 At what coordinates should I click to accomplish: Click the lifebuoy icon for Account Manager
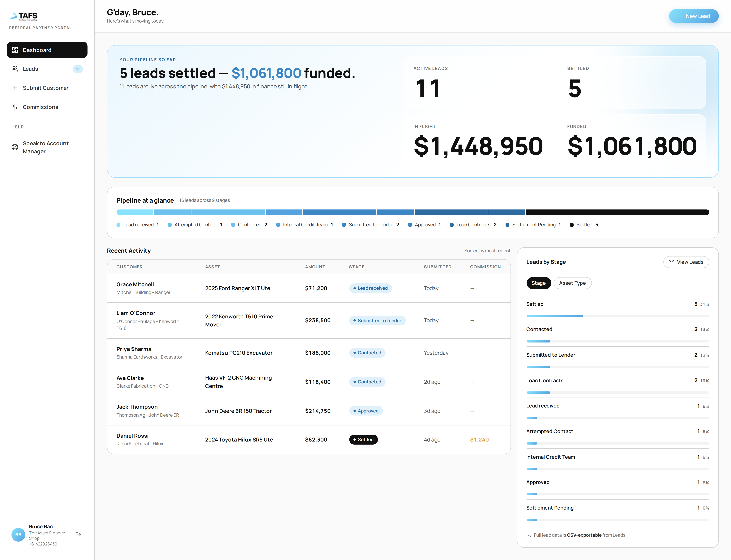pyautogui.click(x=15, y=147)
